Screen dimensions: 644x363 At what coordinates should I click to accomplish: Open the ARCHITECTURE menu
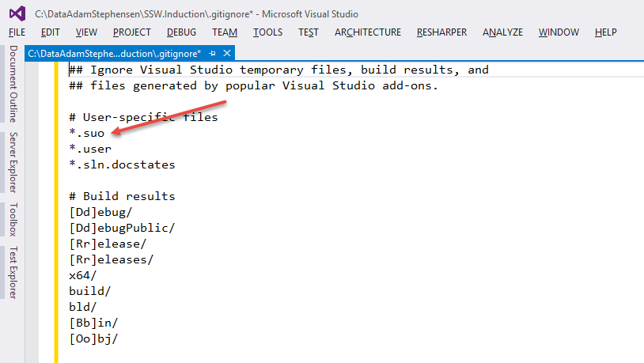(x=367, y=32)
